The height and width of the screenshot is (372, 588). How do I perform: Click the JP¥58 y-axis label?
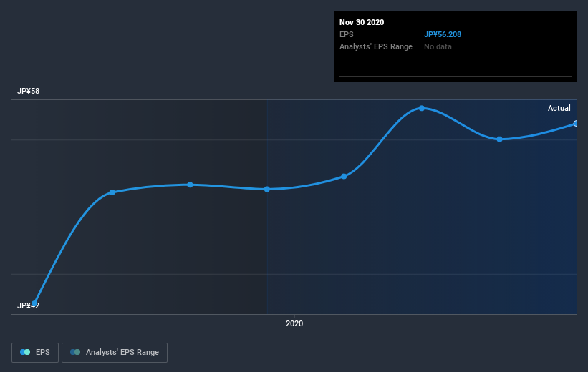point(28,91)
